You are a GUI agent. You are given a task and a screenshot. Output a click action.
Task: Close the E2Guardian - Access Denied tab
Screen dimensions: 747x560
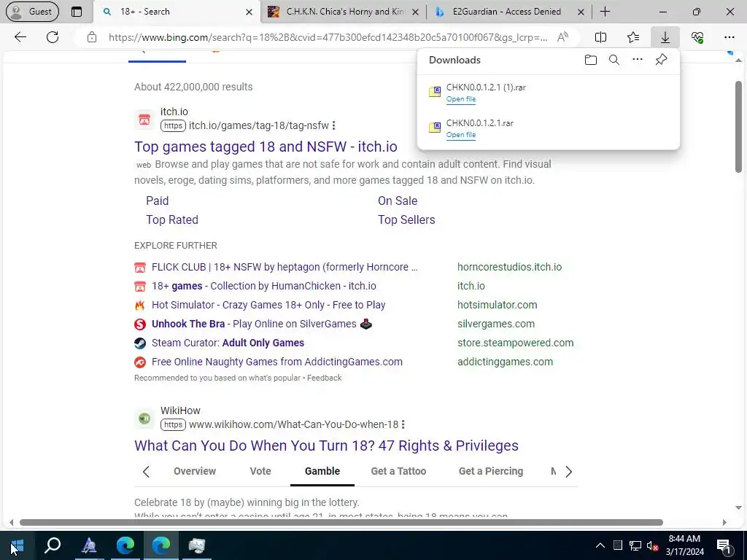[581, 12]
